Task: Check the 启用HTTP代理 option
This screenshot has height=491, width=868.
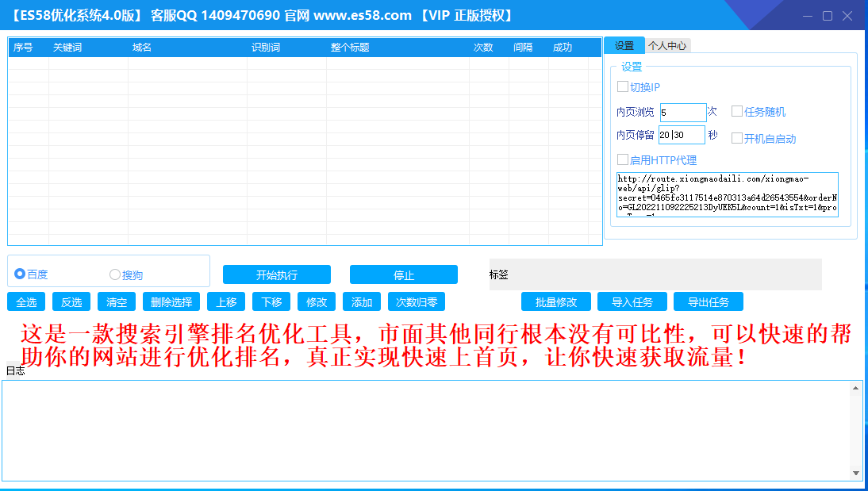Action: (x=623, y=159)
